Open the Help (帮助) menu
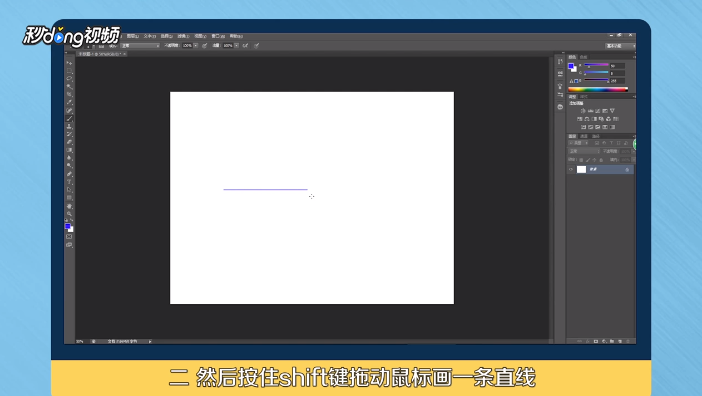Viewport: 702px width, 396px height. (236, 36)
